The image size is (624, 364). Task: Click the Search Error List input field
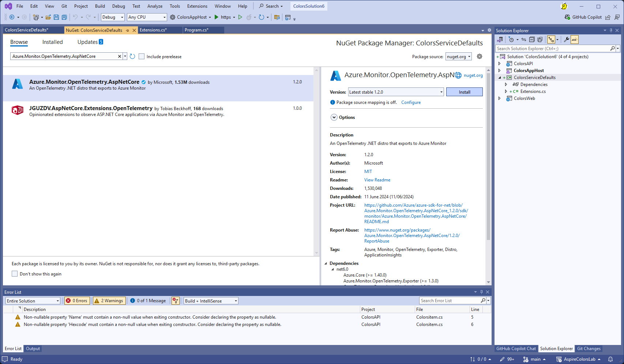450,301
